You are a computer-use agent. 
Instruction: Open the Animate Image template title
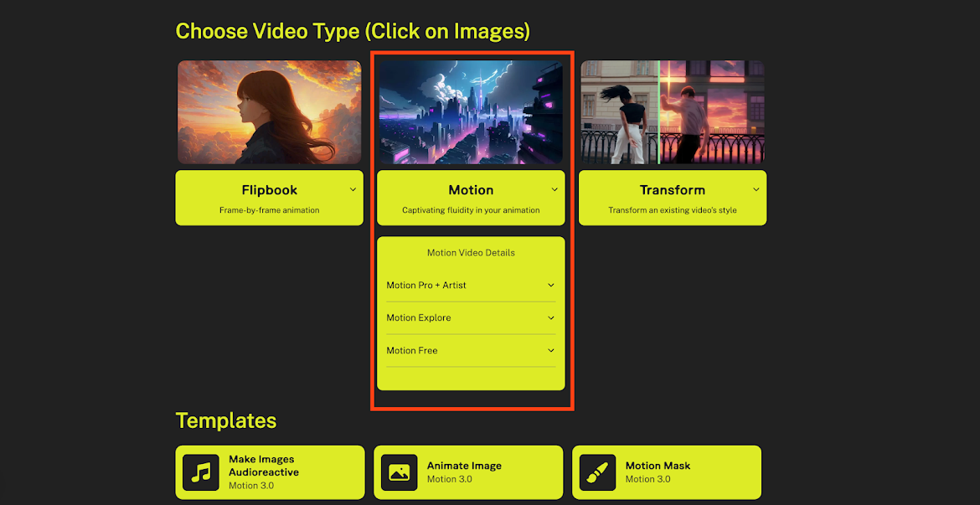pyautogui.click(x=464, y=466)
